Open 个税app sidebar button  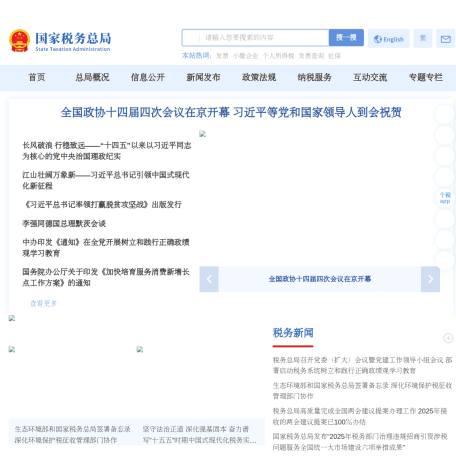tap(445, 198)
